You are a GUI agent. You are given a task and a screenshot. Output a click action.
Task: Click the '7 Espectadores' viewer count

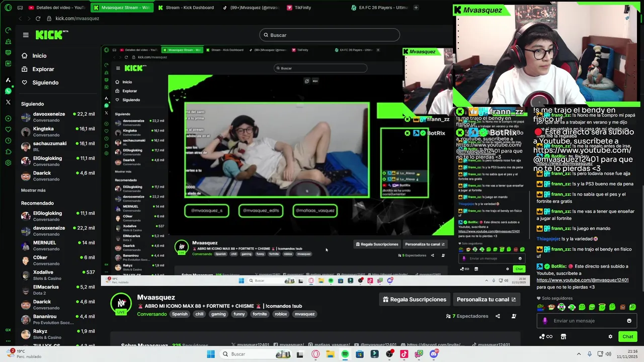[467, 316]
